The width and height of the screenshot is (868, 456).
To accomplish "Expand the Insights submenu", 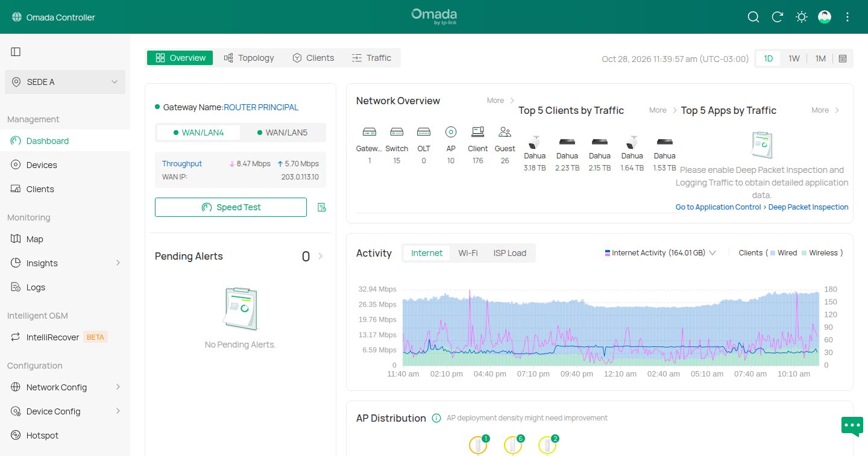I will tap(118, 263).
